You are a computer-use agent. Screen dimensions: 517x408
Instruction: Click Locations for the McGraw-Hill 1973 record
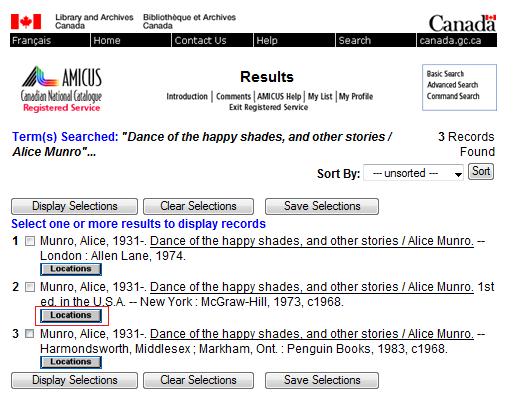pos(71,315)
